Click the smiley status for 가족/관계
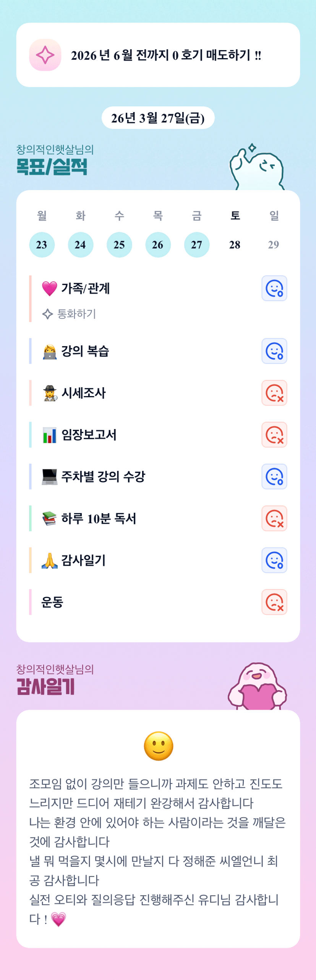The image size is (316, 980). 274,288
